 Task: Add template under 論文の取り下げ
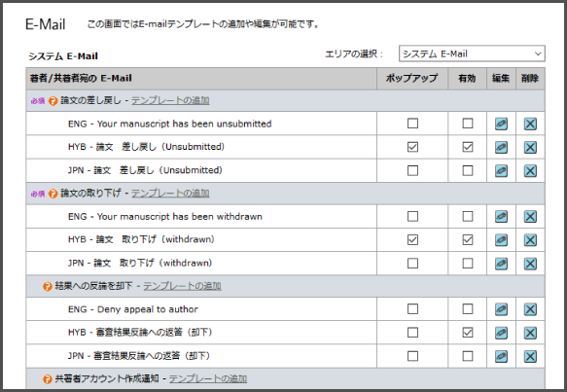[170, 194]
